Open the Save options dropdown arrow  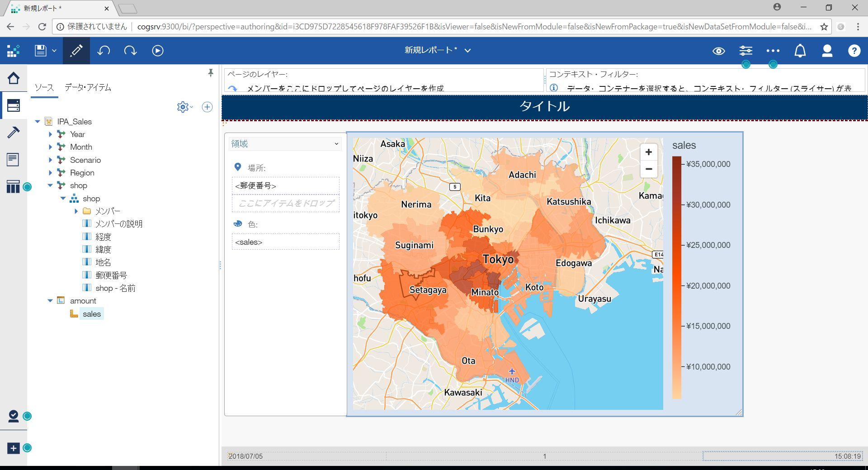point(54,51)
